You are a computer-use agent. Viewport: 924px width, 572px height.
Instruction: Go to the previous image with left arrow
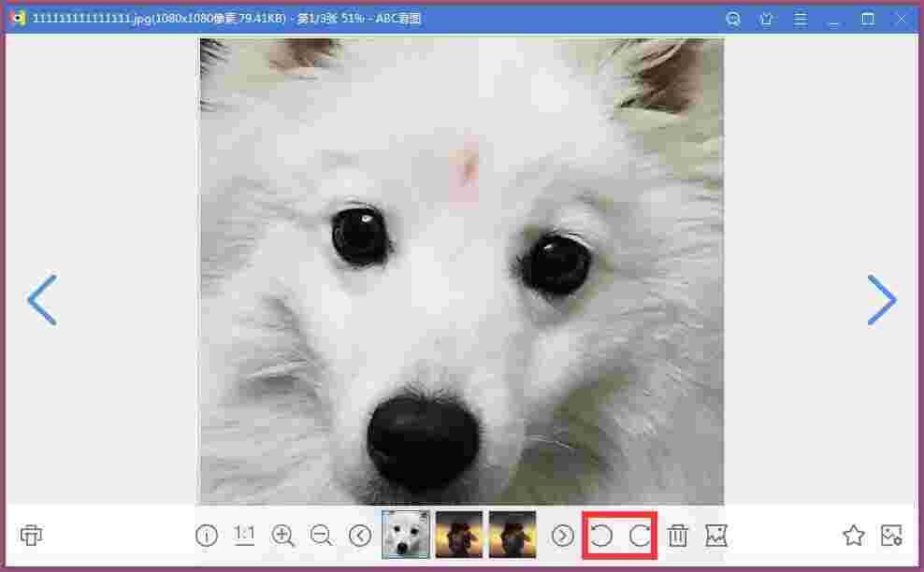41,300
